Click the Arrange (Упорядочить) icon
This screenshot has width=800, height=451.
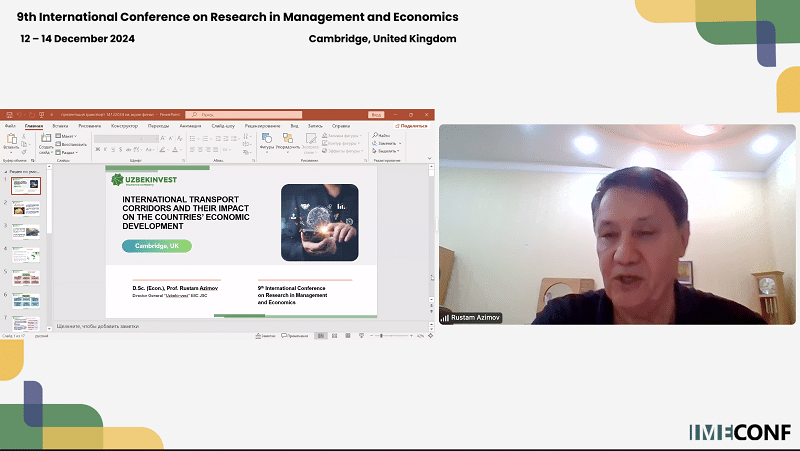(x=288, y=139)
